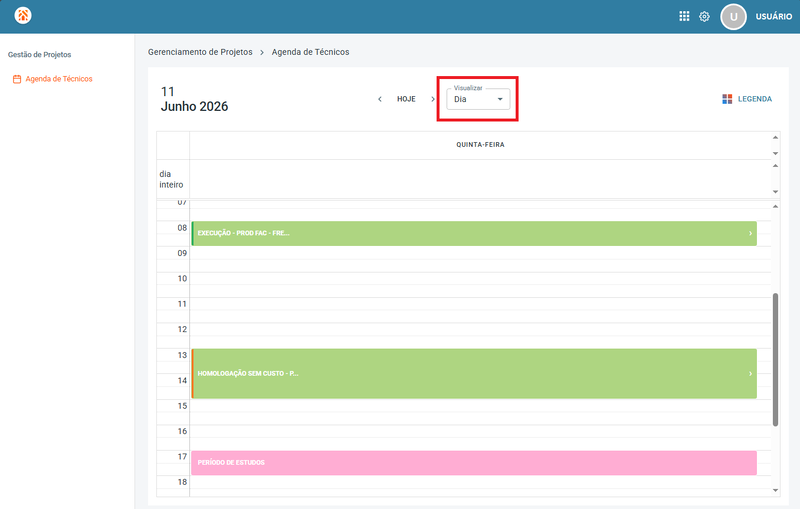800x509 pixels.
Task: Click the 10 hour time label
Action: coord(182,279)
